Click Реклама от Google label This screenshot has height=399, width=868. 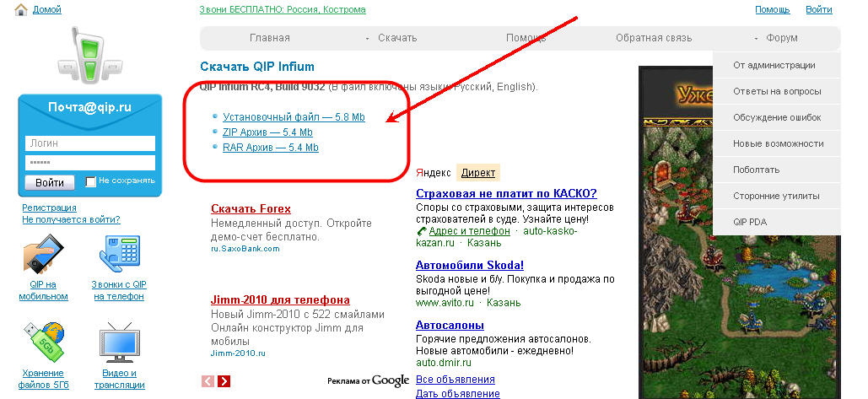(368, 380)
